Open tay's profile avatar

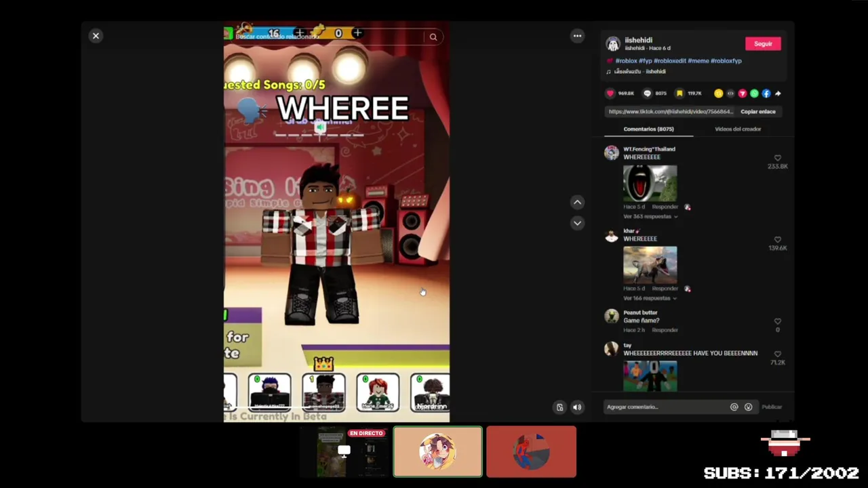pos(612,349)
